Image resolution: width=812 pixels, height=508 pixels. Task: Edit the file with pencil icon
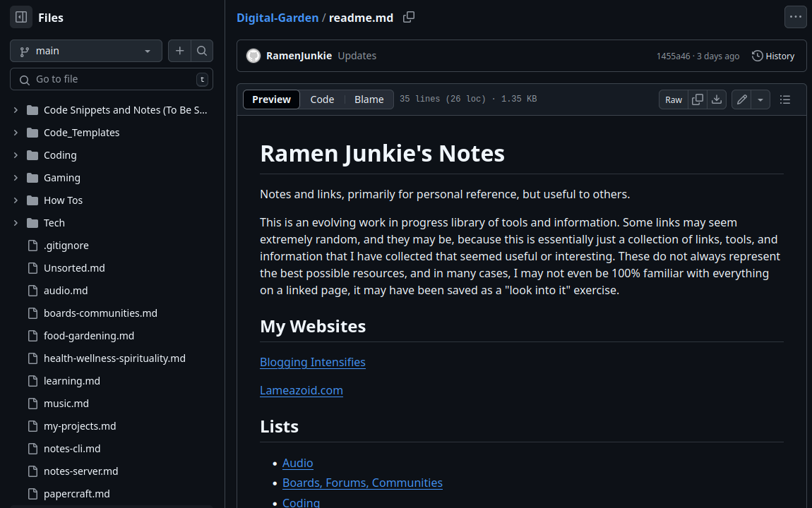[741, 99]
